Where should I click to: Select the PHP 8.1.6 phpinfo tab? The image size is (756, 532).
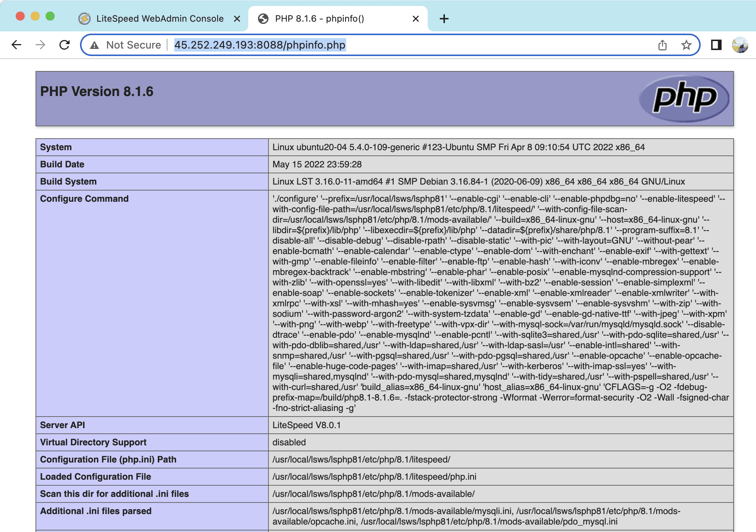tap(319, 19)
